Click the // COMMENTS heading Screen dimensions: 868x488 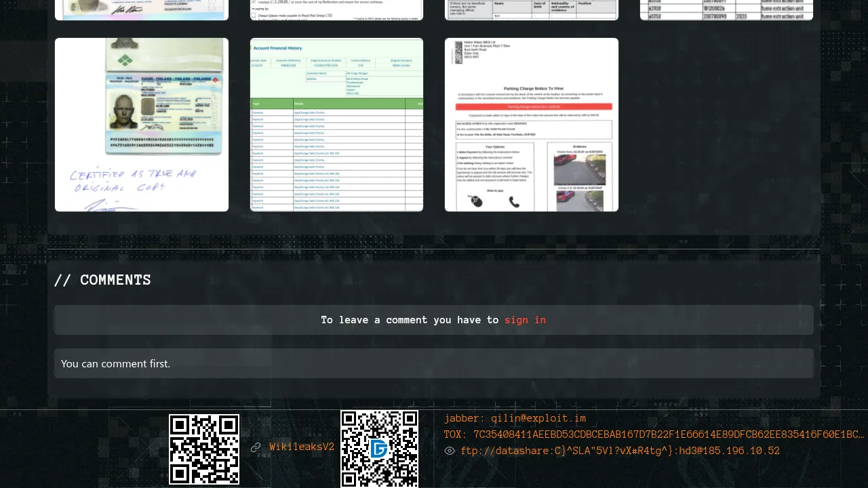[x=102, y=280]
